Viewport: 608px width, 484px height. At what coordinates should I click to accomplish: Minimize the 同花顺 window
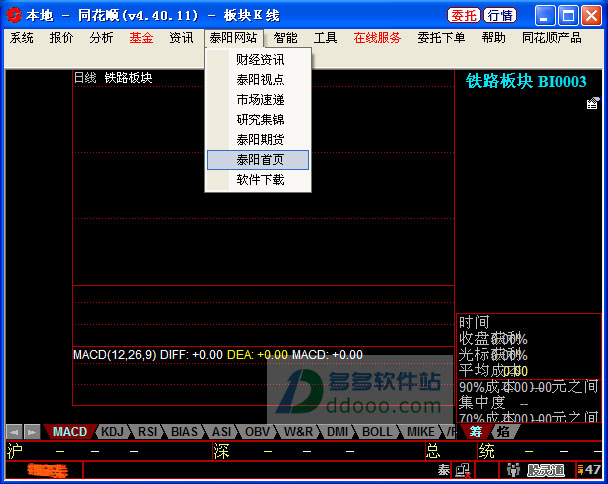click(544, 16)
